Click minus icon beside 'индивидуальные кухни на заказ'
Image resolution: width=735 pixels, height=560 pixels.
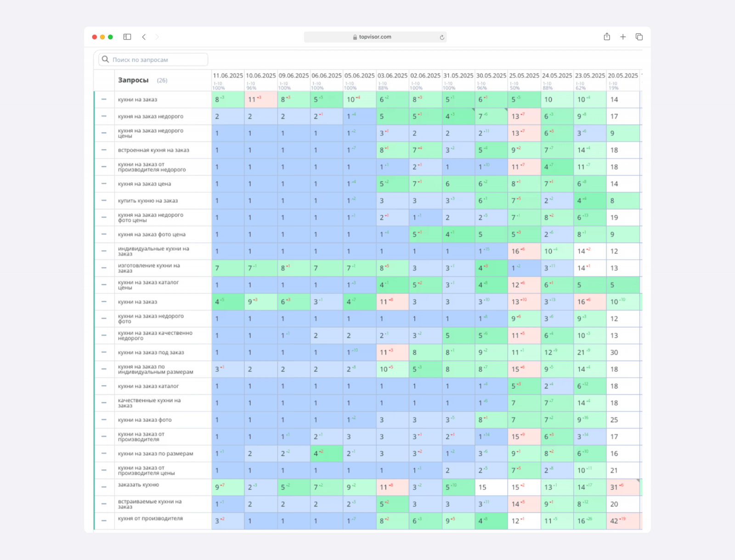pyautogui.click(x=104, y=251)
